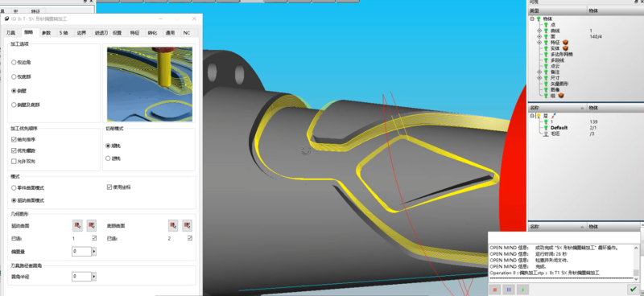Expand the 特征 tree node
The width and height of the screenshot is (644, 296).
tap(539, 43)
